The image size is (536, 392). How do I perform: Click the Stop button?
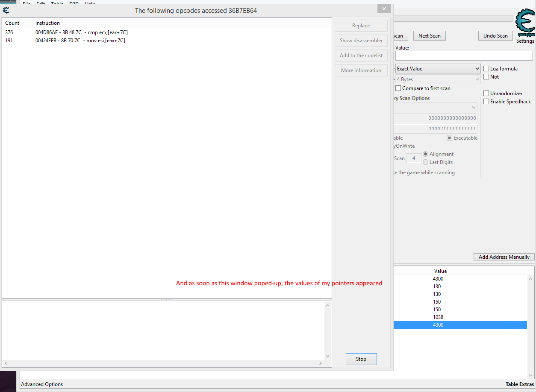(361, 359)
